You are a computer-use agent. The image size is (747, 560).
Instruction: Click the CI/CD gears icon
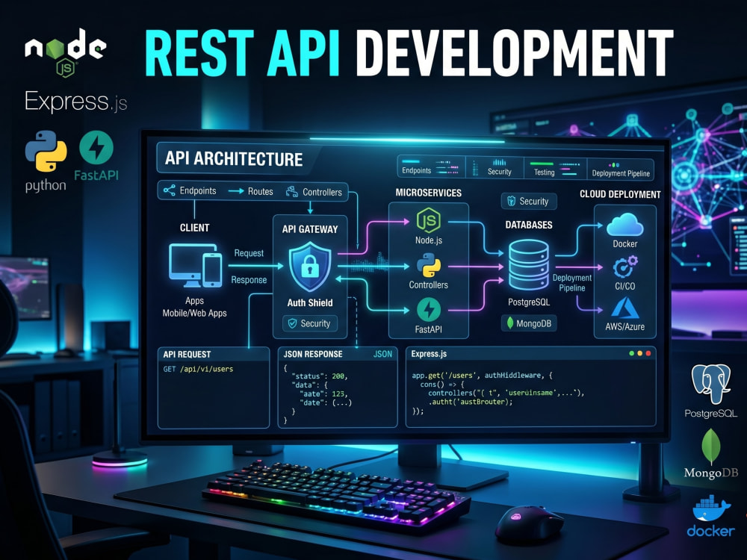tap(625, 267)
